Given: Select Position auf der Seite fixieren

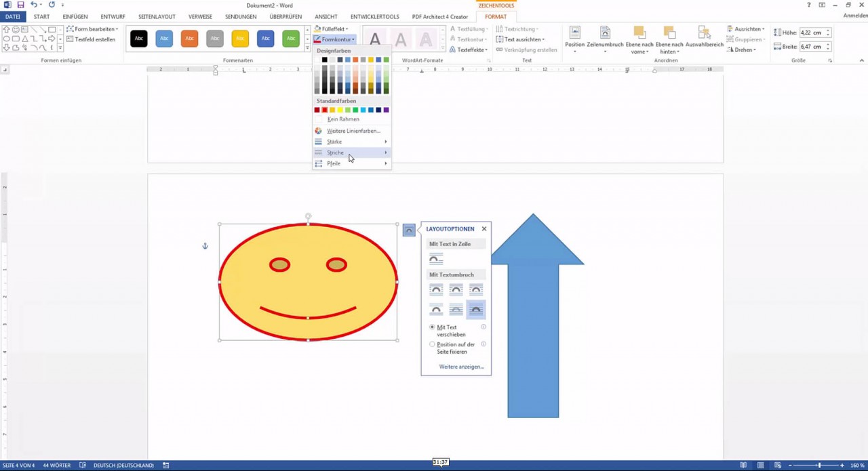Looking at the screenshot, I should [x=432, y=344].
